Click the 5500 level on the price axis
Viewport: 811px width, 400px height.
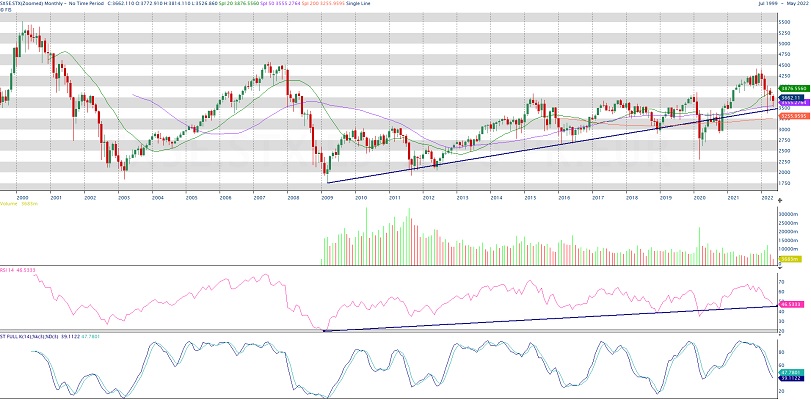click(x=785, y=22)
